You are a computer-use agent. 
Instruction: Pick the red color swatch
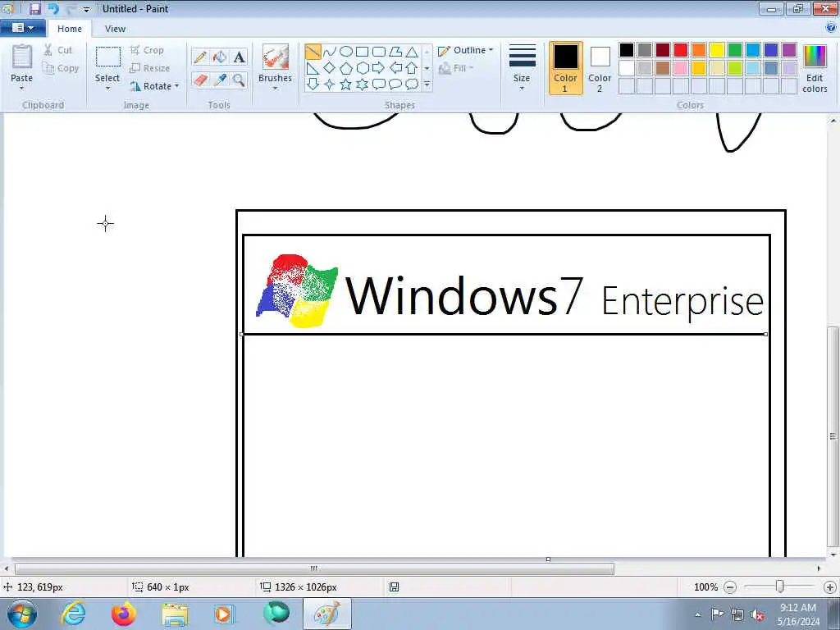[681, 50]
